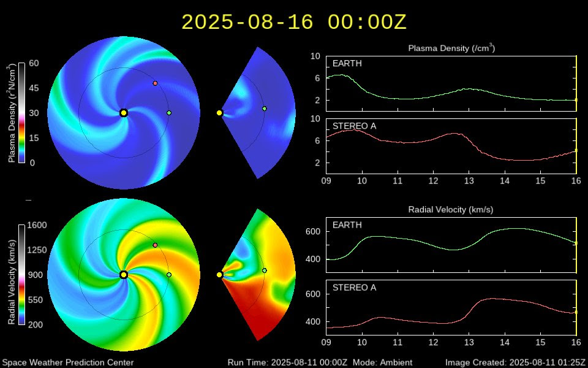Click the 'Plasma Density (/cm³)' chart title
Image resolution: width=588 pixels, height=368 pixels.
[x=451, y=48]
